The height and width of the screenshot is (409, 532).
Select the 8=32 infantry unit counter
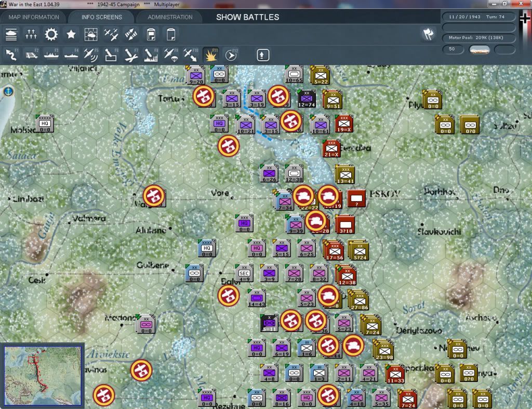point(319,273)
